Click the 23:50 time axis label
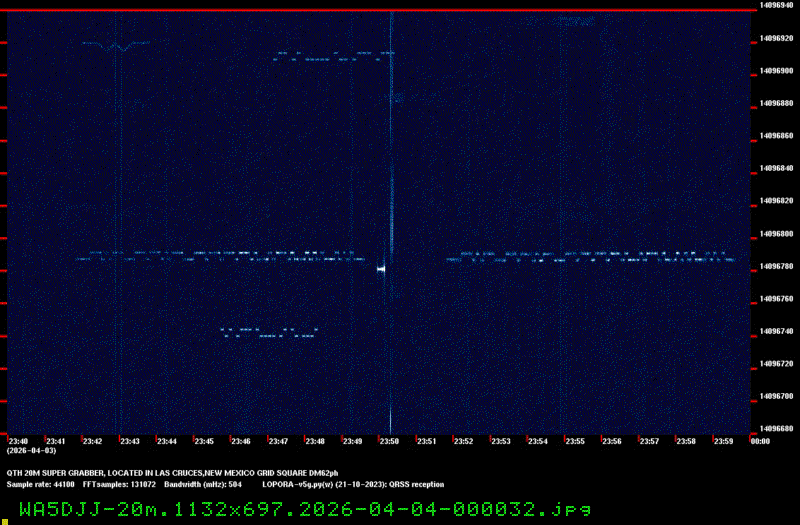This screenshot has height=525, width=800. coord(389,441)
